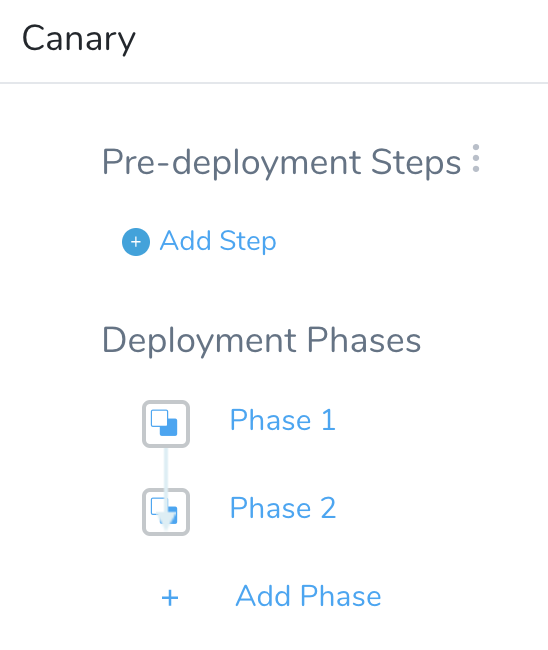Open the Pre-deployment Steps kebab menu

(476, 158)
